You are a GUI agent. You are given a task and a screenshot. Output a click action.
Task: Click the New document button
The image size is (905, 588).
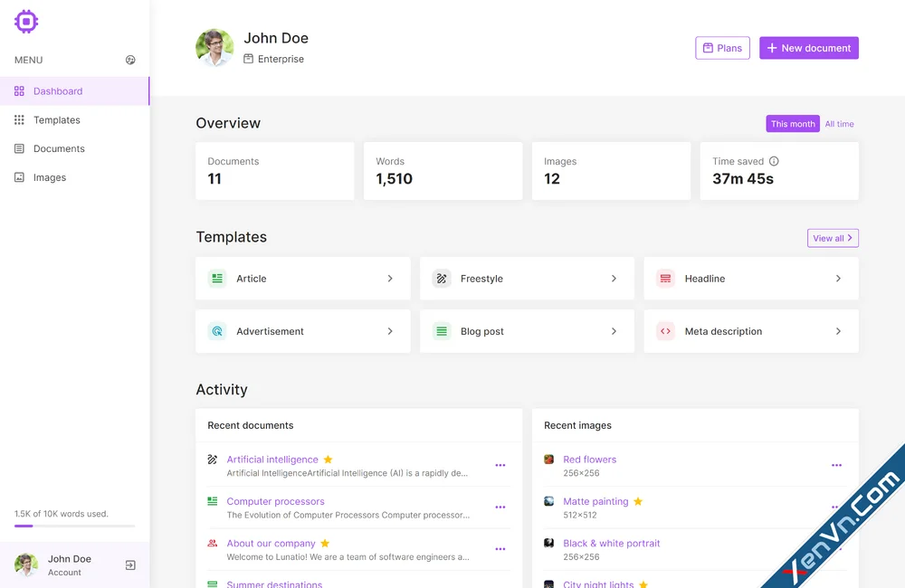pyautogui.click(x=808, y=47)
